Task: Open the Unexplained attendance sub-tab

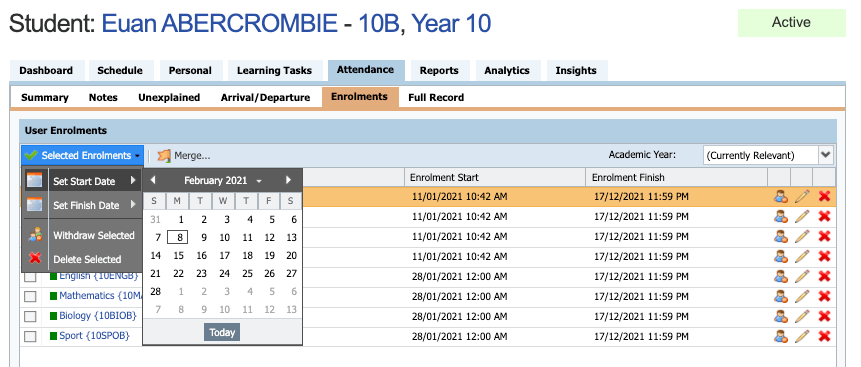Action: click(169, 97)
